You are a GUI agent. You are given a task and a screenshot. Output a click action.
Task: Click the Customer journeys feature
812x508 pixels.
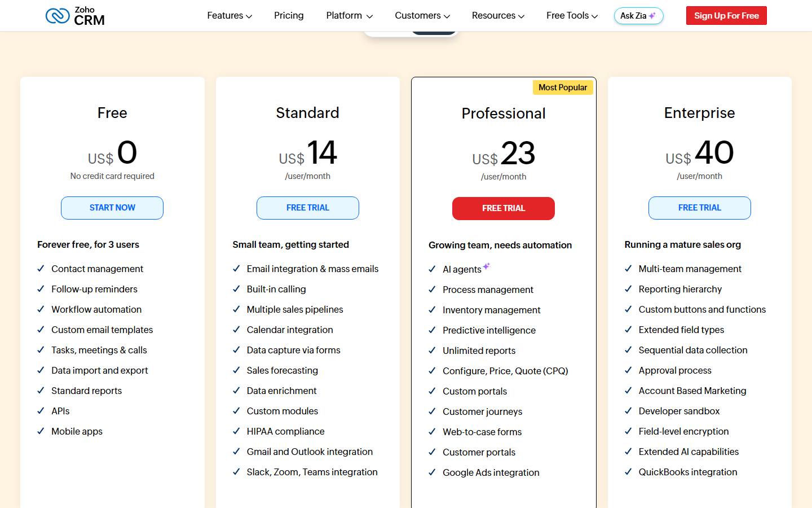(482, 411)
